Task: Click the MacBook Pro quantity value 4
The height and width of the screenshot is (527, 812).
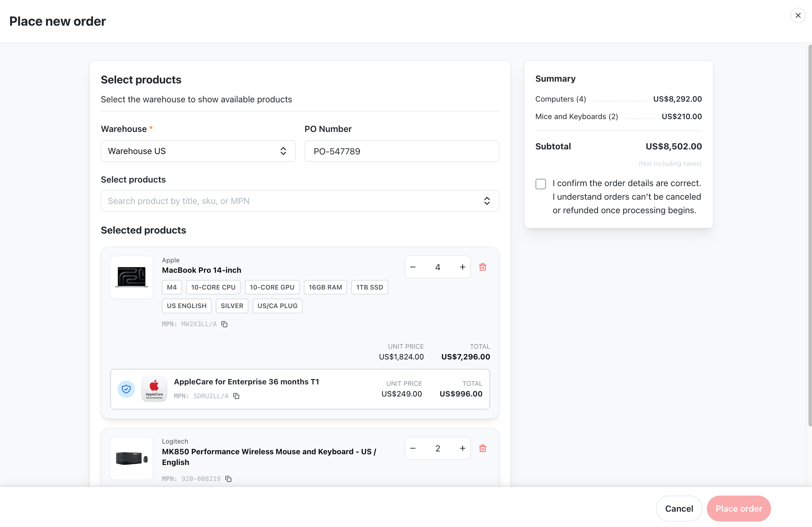Action: click(438, 267)
